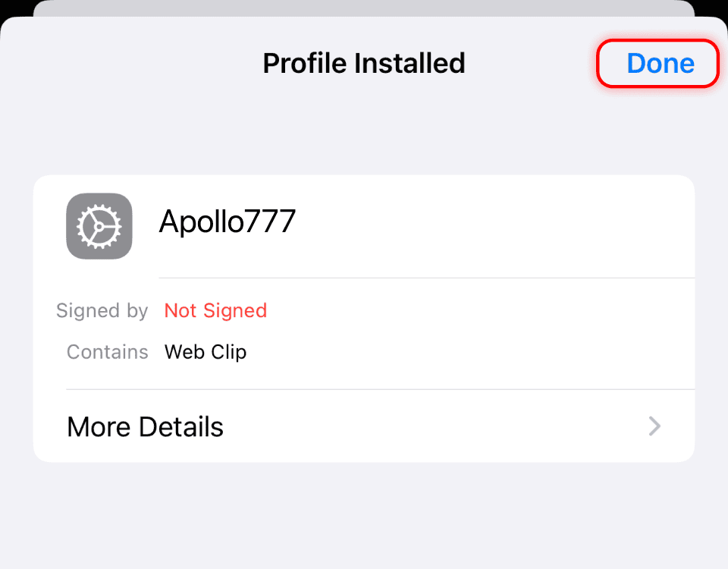The height and width of the screenshot is (569, 728).
Task: Click the Web Clip contents text
Action: pyautogui.click(x=206, y=352)
